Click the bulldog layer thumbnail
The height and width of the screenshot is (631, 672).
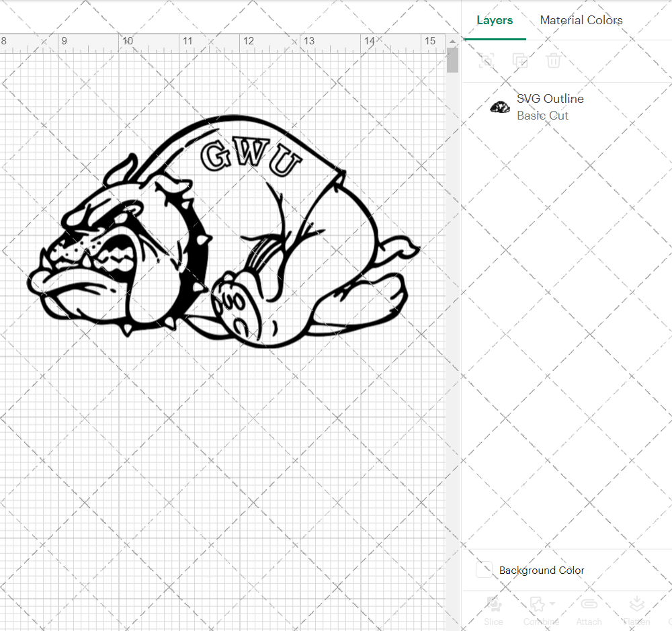click(x=500, y=107)
